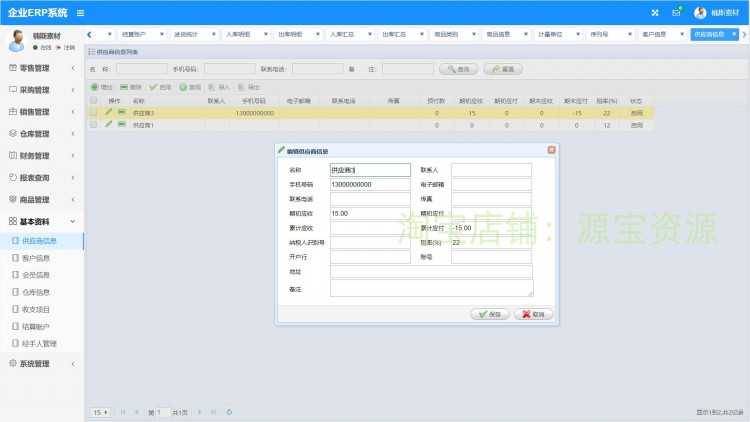Open the 客户信息 sidebar item
This screenshot has width=750, height=422.
point(42,258)
